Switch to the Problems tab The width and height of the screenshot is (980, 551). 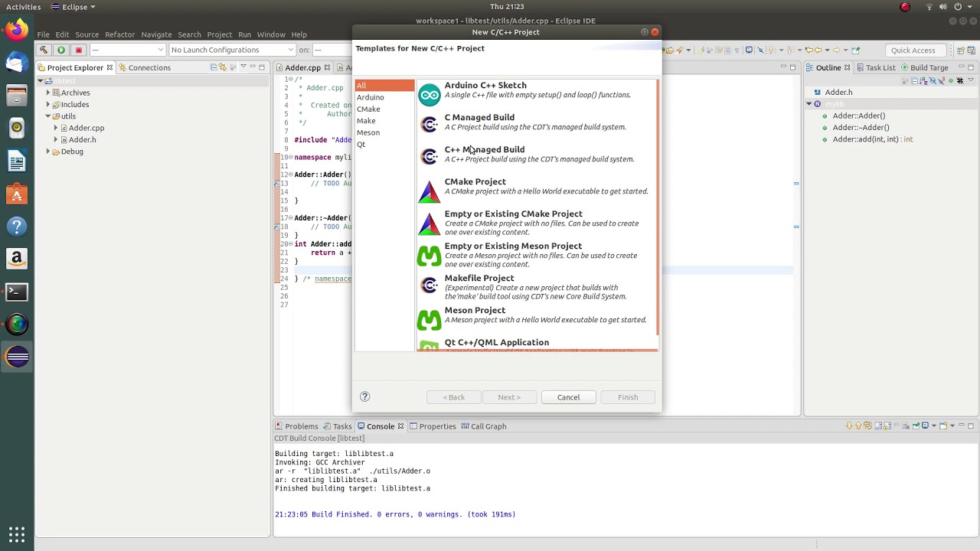296,426
